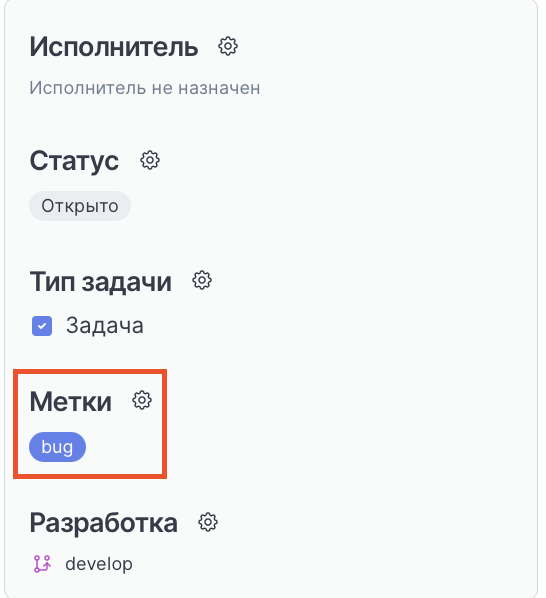Open the develop branch link
The width and height of the screenshot is (546, 598).
pyautogui.click(x=99, y=564)
